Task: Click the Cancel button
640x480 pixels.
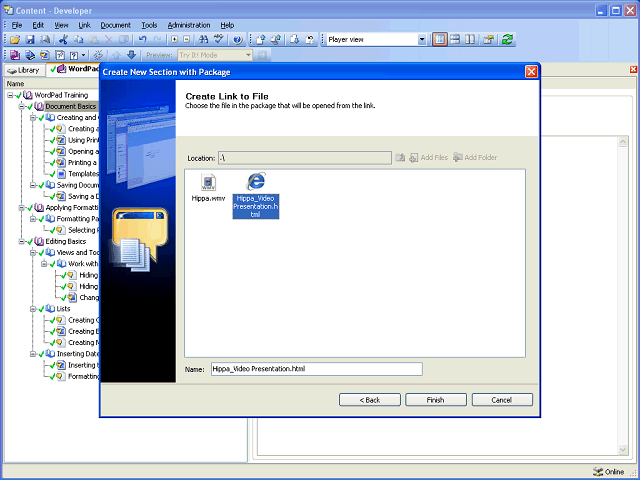Action: click(502, 400)
